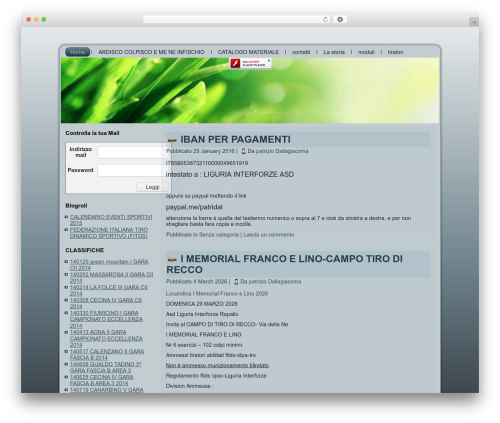Viewport: 500px width, 423px height.
Task: Open 140608 GUALDO TADINO gara link
Action: (106, 367)
